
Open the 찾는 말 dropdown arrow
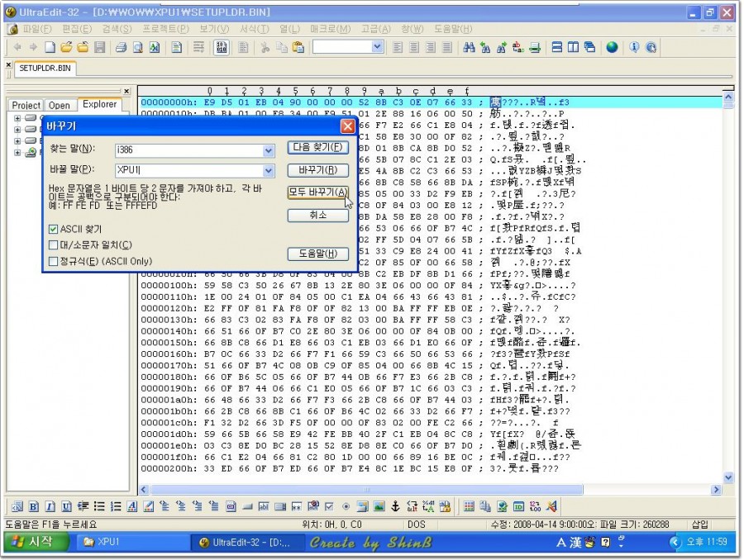click(x=269, y=151)
